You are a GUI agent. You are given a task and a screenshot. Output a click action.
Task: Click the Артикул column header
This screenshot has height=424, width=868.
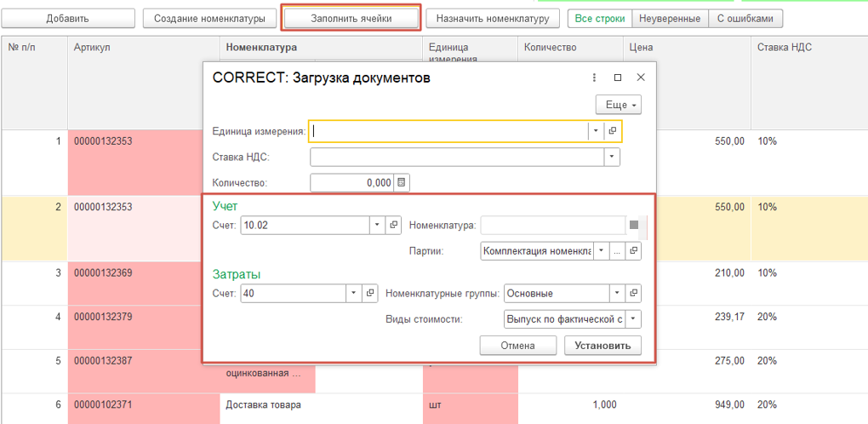click(x=144, y=83)
